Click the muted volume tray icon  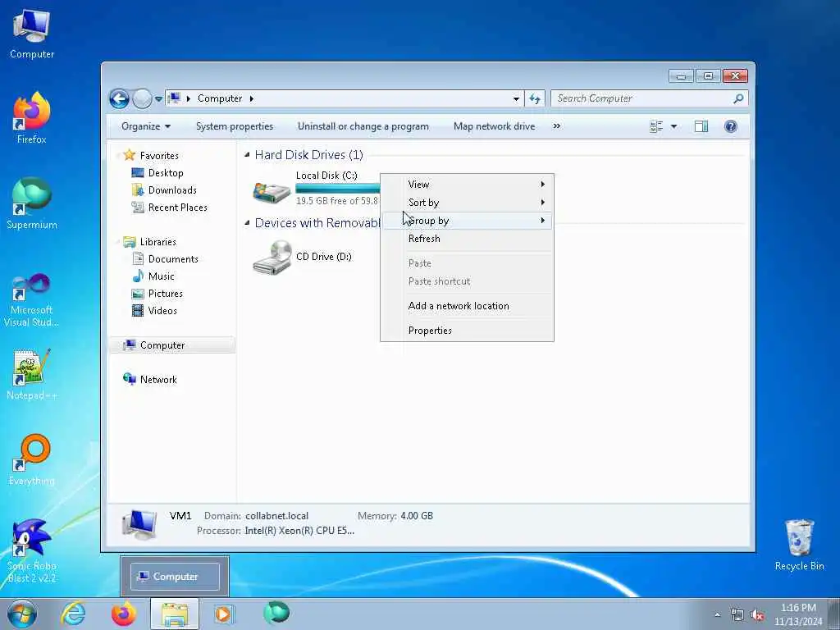point(757,615)
